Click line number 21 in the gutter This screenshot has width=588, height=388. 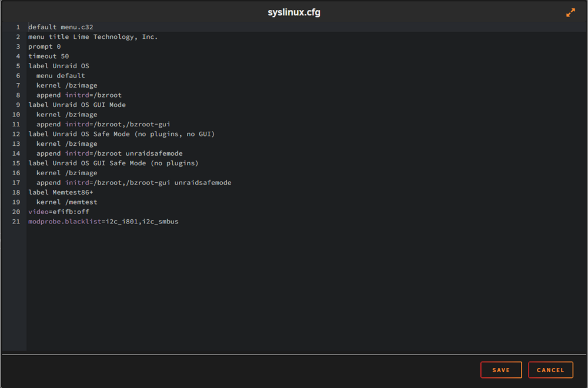[16, 222]
